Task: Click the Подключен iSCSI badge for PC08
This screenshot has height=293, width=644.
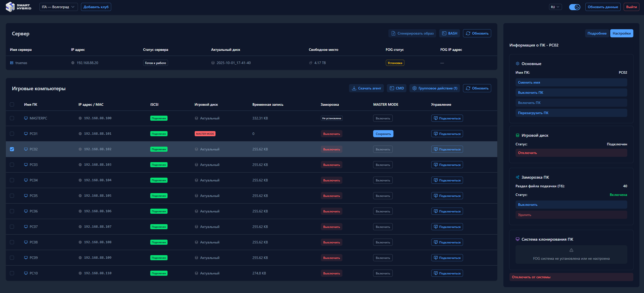Action: tap(159, 242)
